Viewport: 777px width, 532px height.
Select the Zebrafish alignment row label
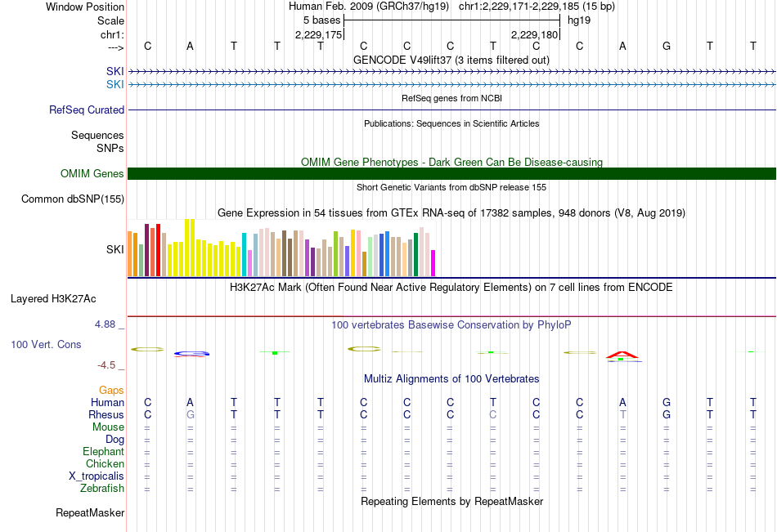102,488
